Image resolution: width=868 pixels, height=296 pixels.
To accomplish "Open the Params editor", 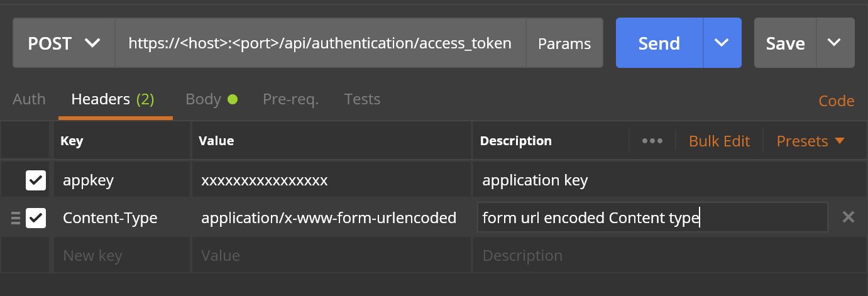I will click(564, 43).
